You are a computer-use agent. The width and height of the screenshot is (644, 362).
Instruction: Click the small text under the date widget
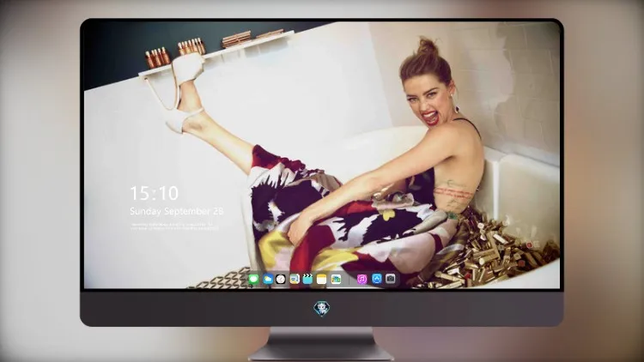(174, 226)
